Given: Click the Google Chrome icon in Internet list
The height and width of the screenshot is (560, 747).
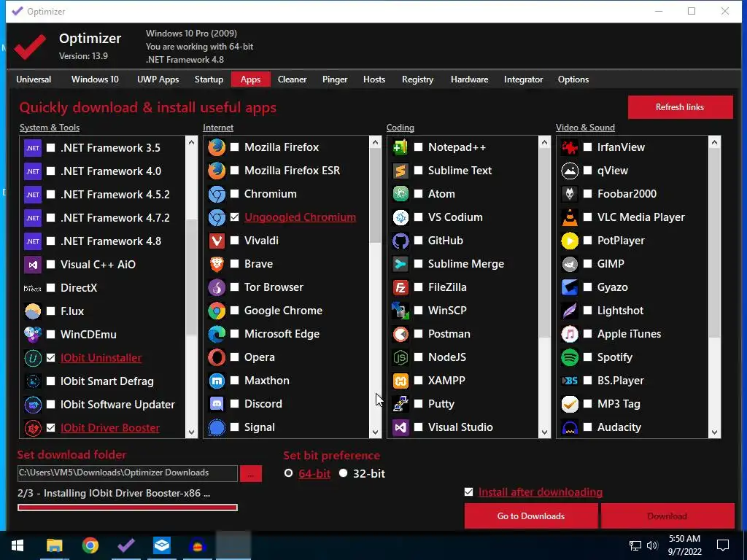Looking at the screenshot, I should [216, 311].
